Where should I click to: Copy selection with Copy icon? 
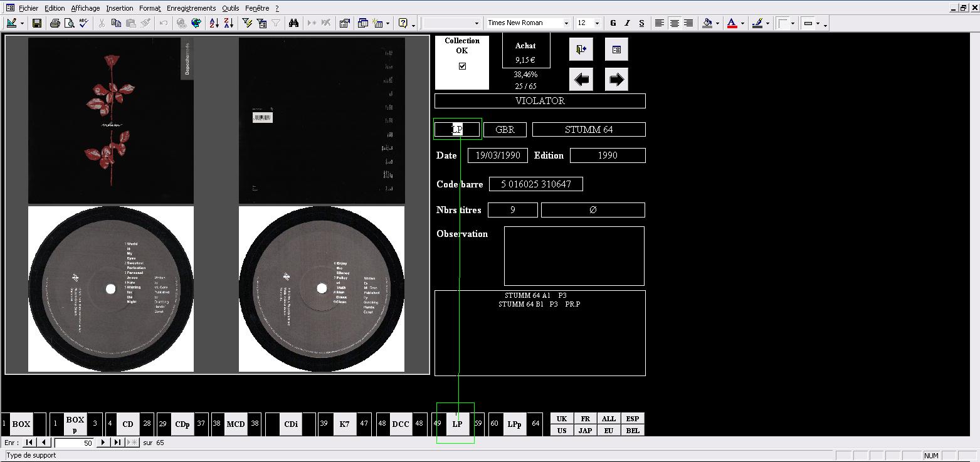(x=117, y=23)
